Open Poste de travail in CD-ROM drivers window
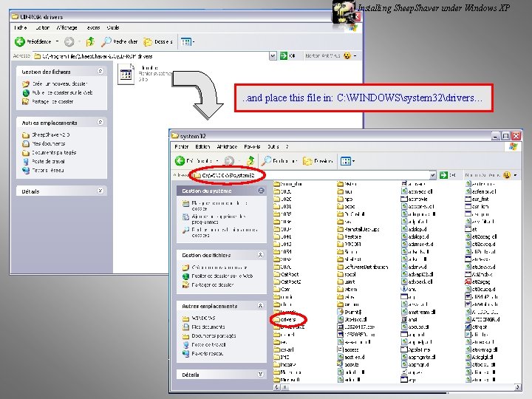Screen dimensions: 532x399 44,162
